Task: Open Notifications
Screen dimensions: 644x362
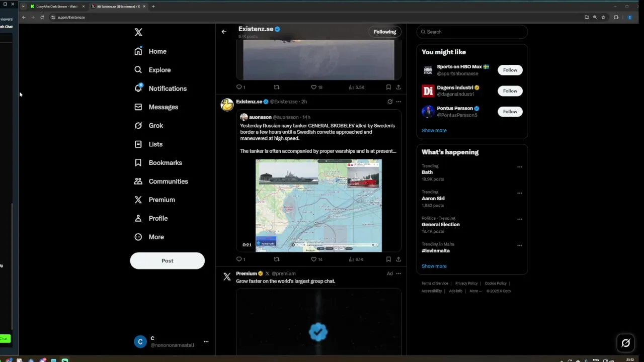Action: (x=160, y=88)
